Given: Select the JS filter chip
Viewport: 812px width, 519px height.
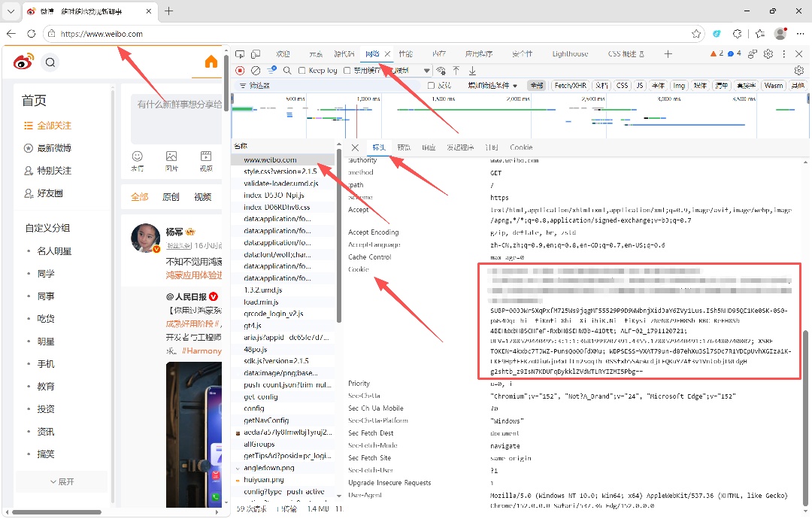Looking at the screenshot, I should pyautogui.click(x=640, y=86).
